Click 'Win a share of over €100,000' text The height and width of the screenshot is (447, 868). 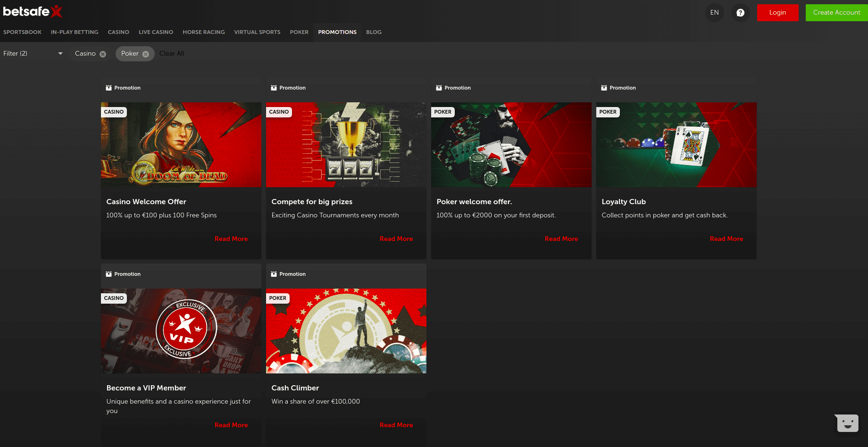[x=316, y=402]
